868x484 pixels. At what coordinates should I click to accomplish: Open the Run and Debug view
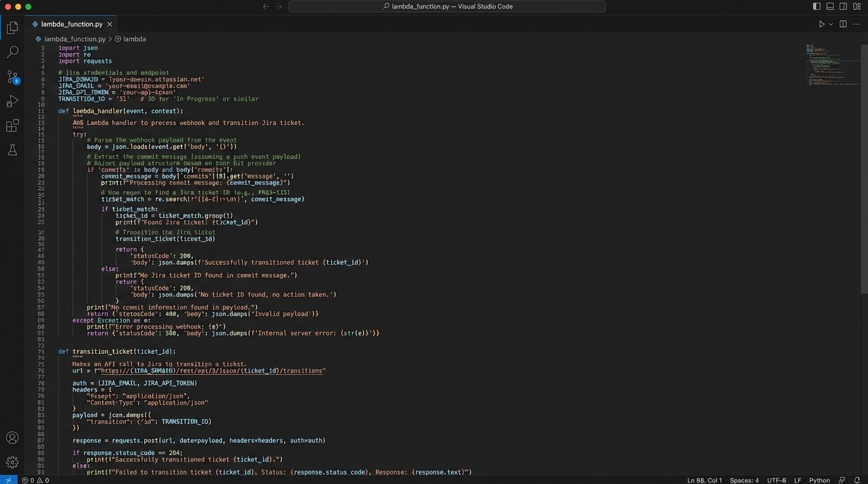point(12,101)
